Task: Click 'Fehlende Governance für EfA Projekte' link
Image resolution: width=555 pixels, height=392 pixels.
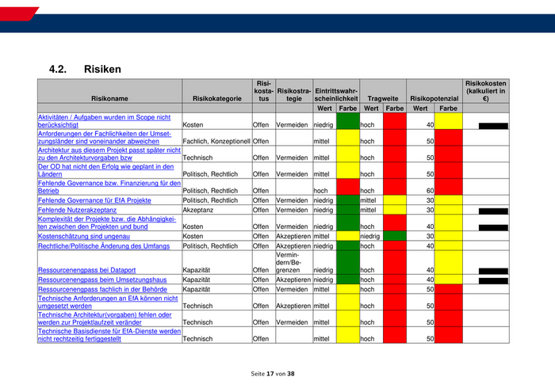Action: pos(94,200)
